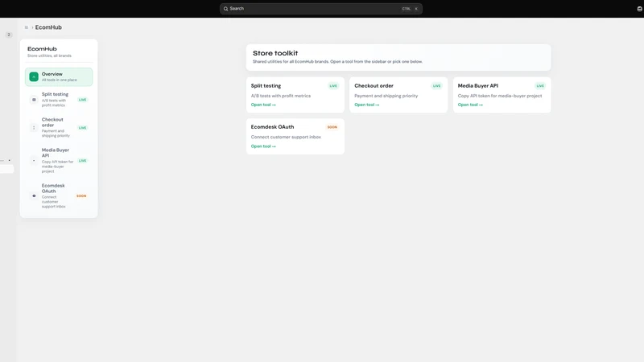The width and height of the screenshot is (644, 362).
Task: Click 'Payment and shipping priority' card text
Action: coord(386,96)
